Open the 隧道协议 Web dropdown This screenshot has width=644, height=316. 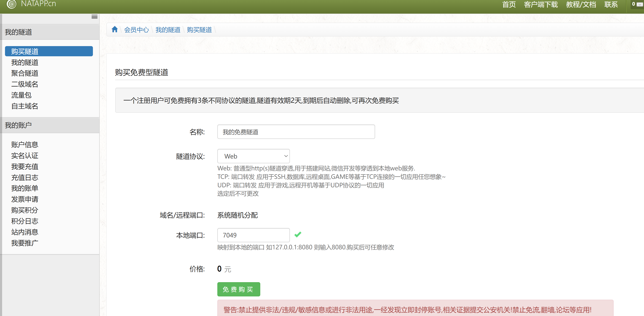pyautogui.click(x=254, y=156)
